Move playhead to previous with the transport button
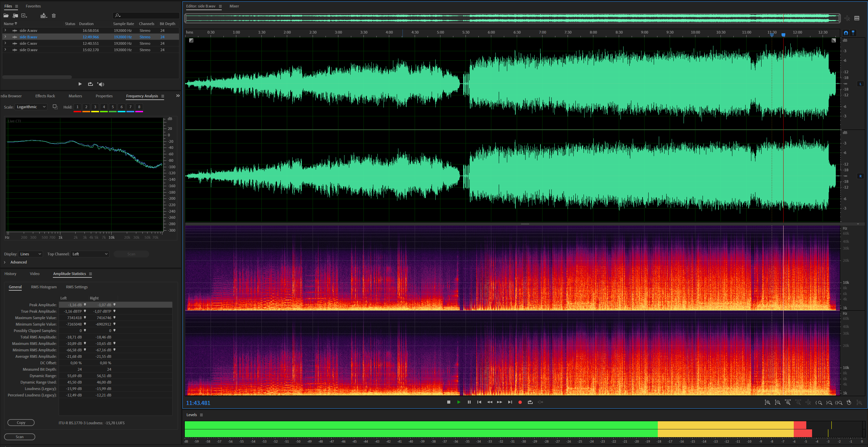 click(479, 402)
